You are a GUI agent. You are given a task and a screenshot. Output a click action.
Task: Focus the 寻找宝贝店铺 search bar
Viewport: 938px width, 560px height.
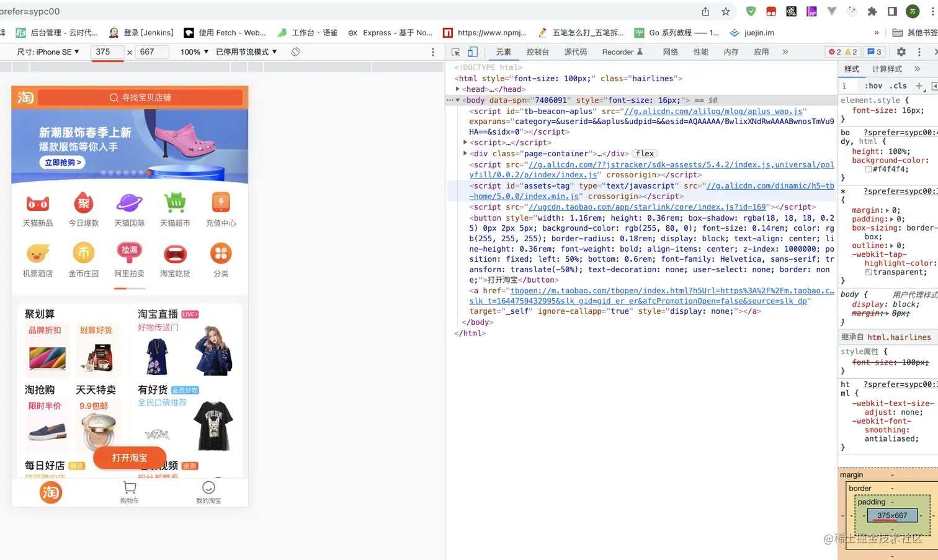[140, 97]
